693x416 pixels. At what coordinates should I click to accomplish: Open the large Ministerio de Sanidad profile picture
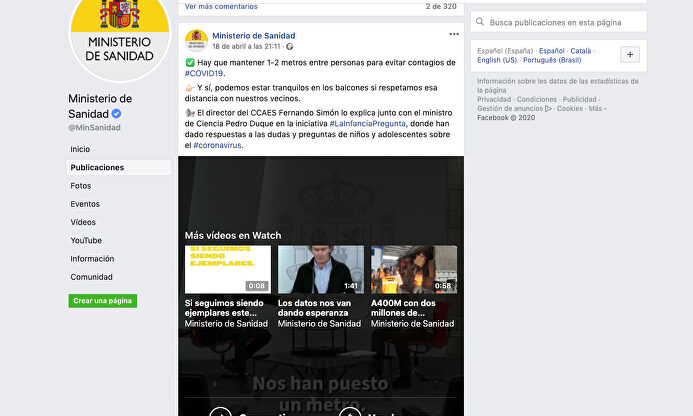[120, 33]
